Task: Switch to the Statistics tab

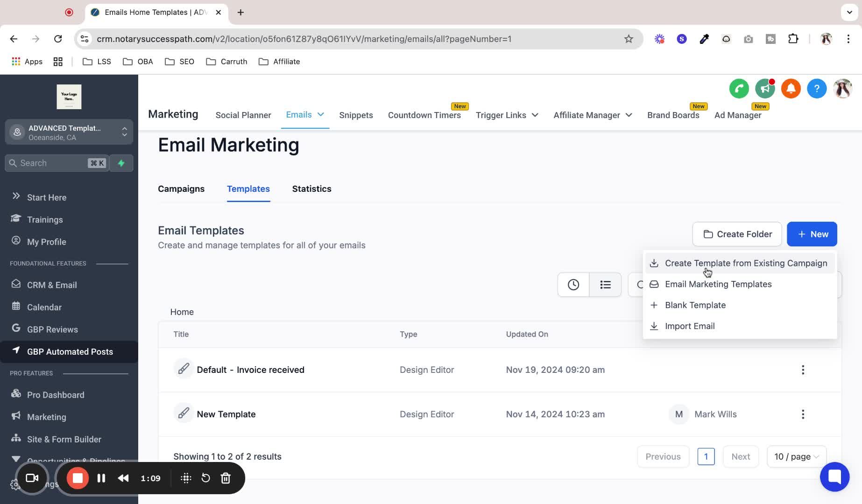Action: (311, 189)
